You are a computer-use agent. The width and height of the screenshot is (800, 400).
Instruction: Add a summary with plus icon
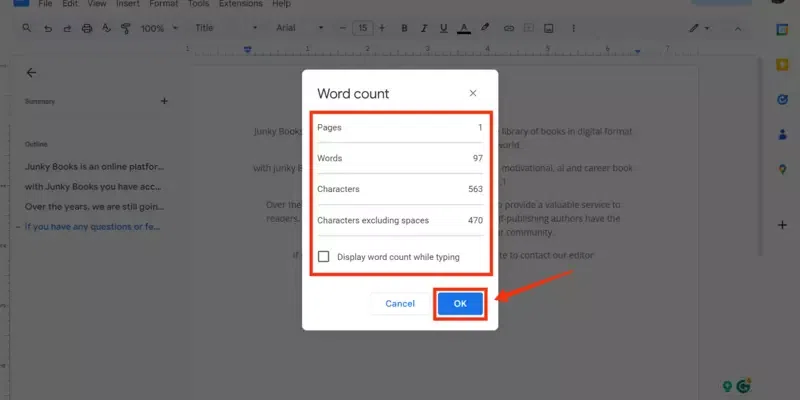tap(164, 101)
